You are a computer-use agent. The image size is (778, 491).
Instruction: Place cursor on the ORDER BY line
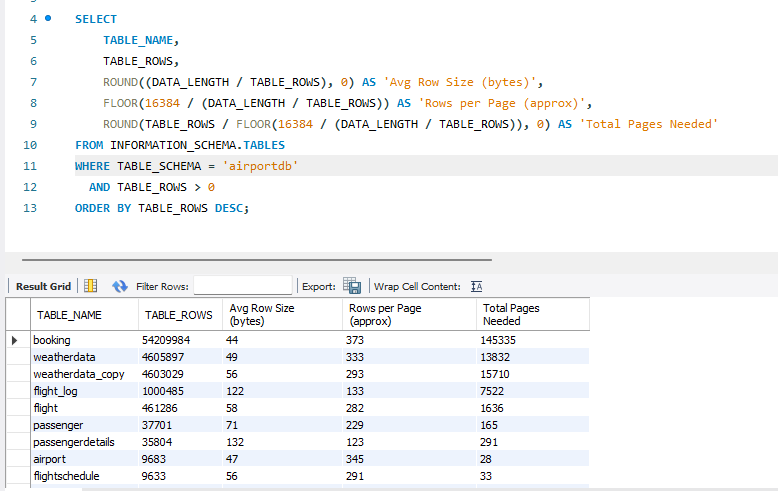[160, 208]
